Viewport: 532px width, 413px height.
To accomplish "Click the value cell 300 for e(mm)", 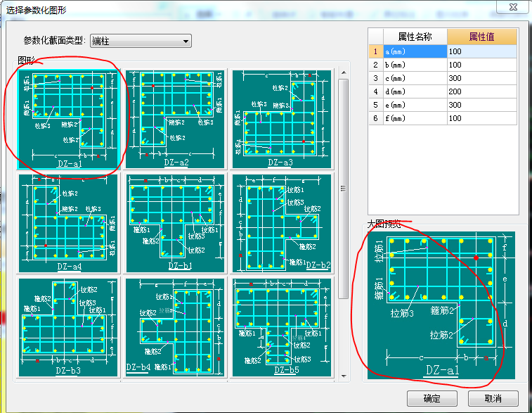I will 482,105.
